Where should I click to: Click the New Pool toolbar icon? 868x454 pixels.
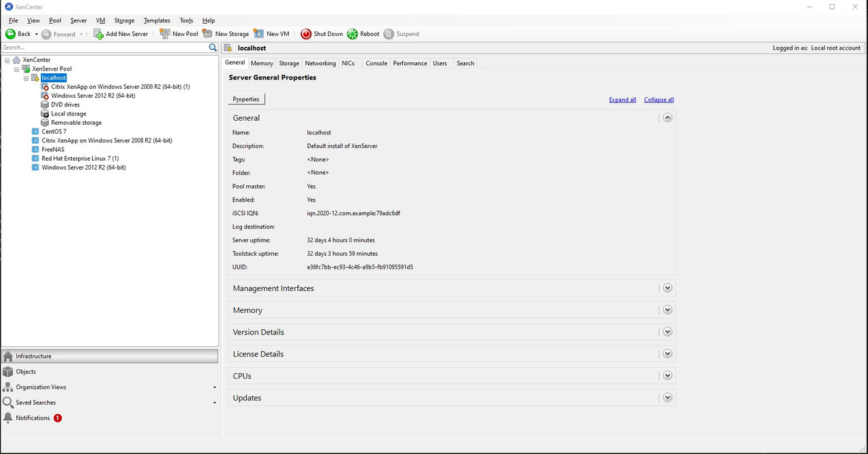tap(165, 34)
